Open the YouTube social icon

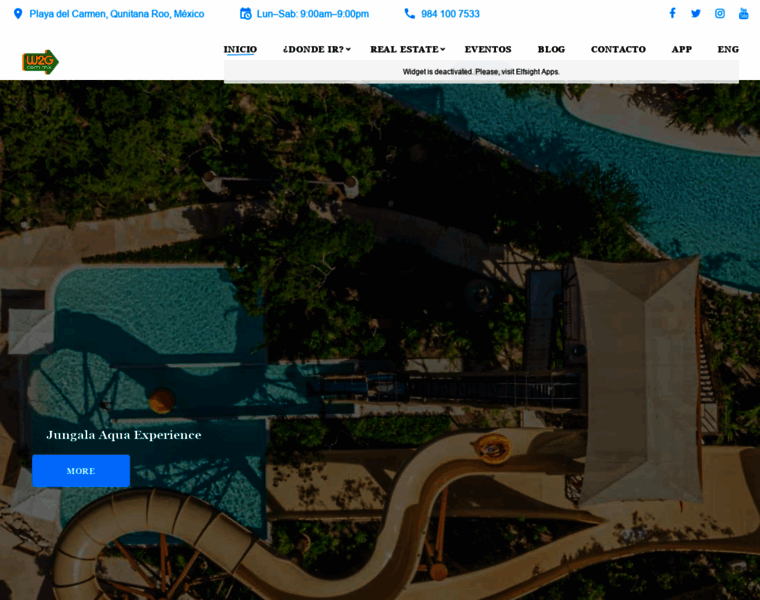coord(743,13)
